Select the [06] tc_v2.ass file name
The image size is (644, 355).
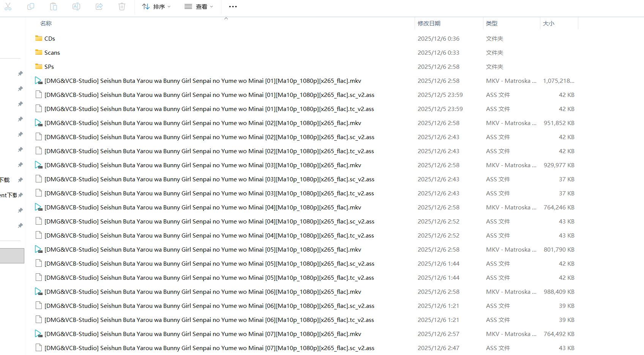[209, 320]
